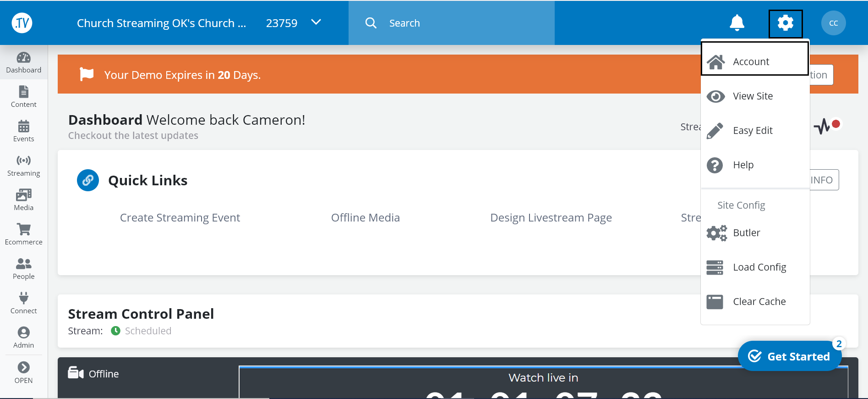Open the Events calendar section

pos(24,131)
